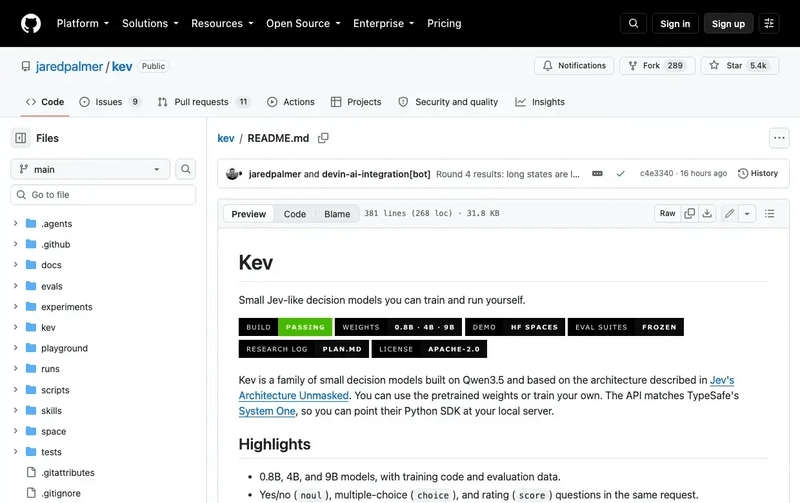Star the kev repository
Screen dimensions: 800x503
(740, 65)
